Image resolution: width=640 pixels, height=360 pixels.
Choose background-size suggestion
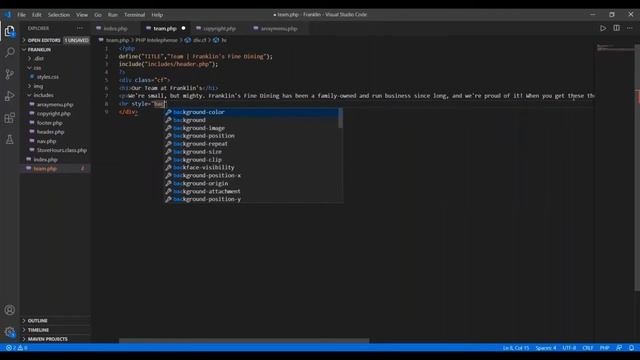point(251,152)
